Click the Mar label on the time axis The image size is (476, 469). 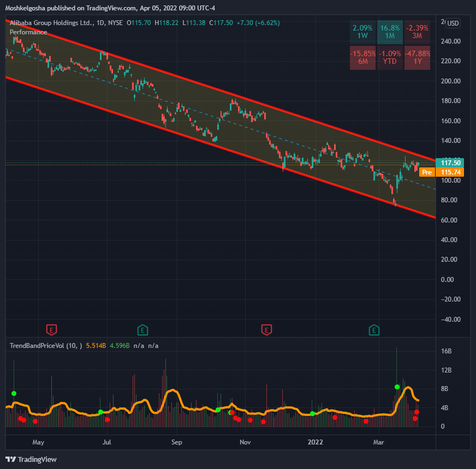(378, 442)
